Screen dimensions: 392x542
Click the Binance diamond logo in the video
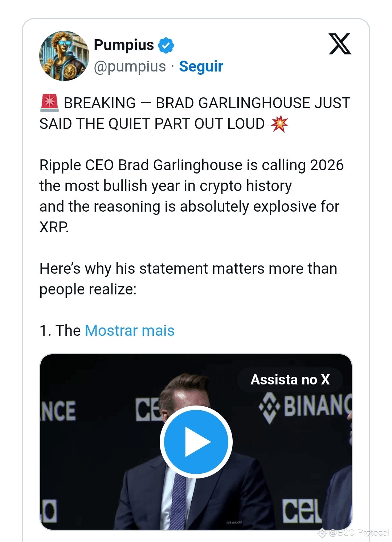point(269,408)
